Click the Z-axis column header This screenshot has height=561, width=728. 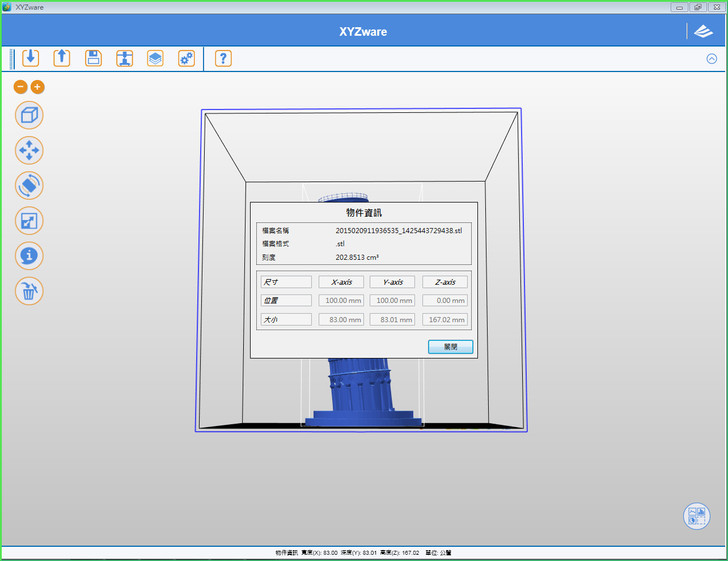[x=445, y=282]
